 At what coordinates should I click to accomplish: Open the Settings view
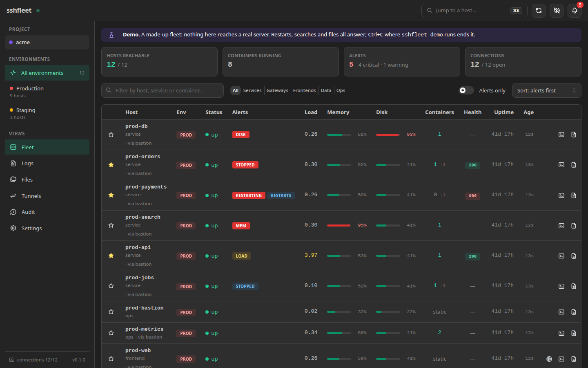(47, 228)
